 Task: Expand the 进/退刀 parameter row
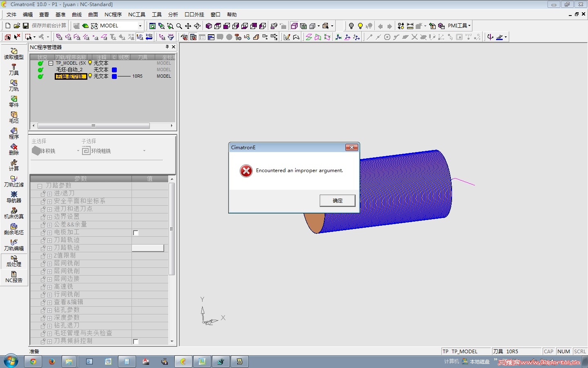click(49, 194)
